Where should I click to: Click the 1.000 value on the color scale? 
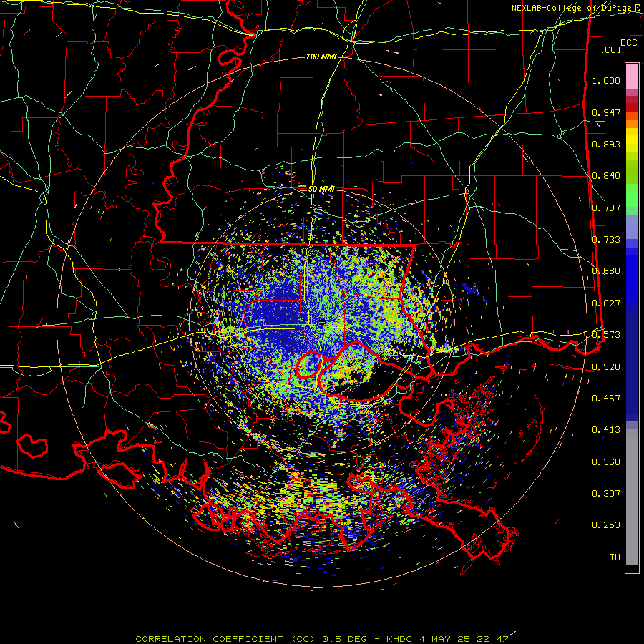pos(606,80)
